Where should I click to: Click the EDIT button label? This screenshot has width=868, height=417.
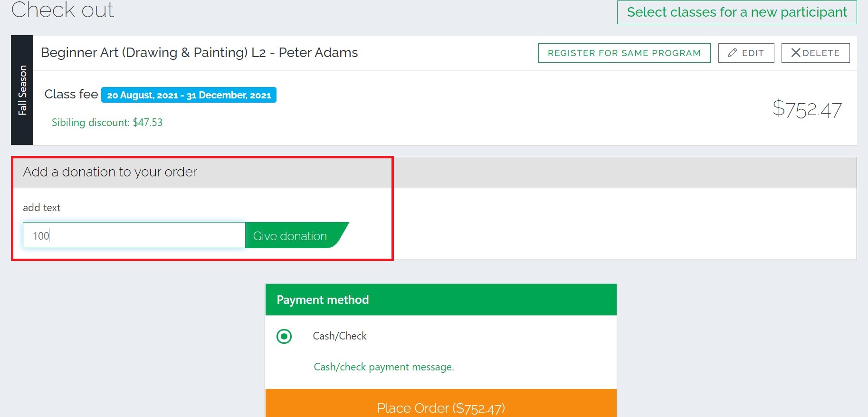[x=753, y=53]
